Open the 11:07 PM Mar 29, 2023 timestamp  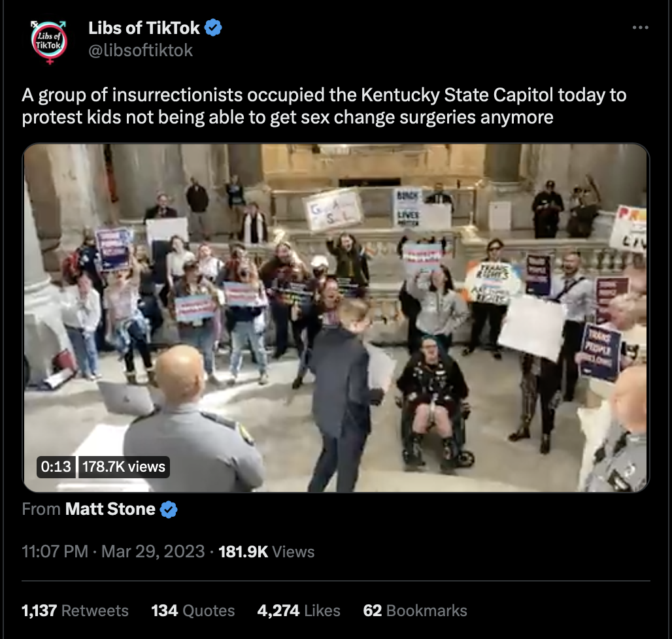click(x=113, y=551)
